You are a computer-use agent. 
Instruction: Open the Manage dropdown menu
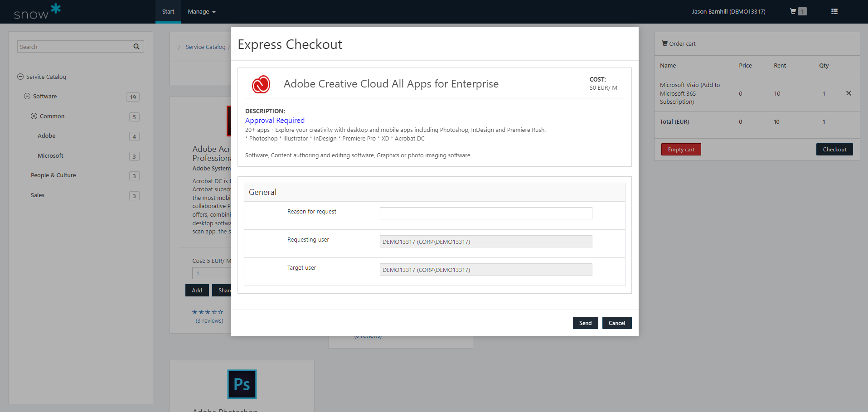tap(202, 12)
